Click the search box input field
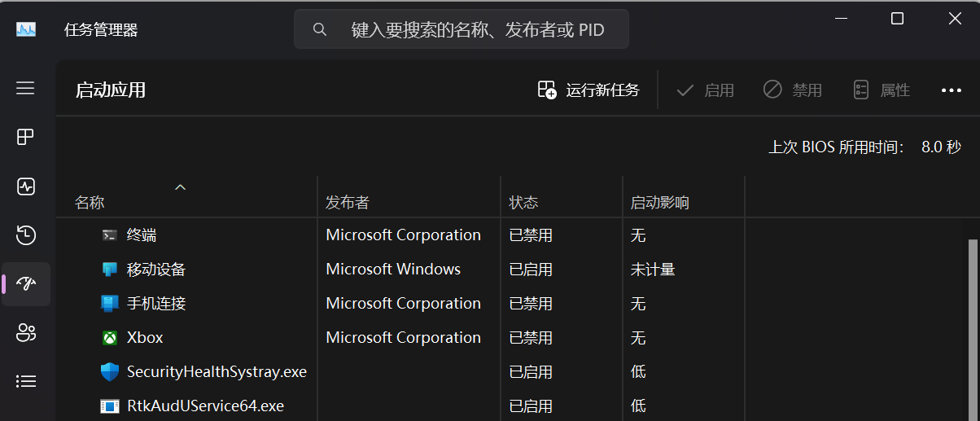The image size is (980, 421). [x=462, y=29]
